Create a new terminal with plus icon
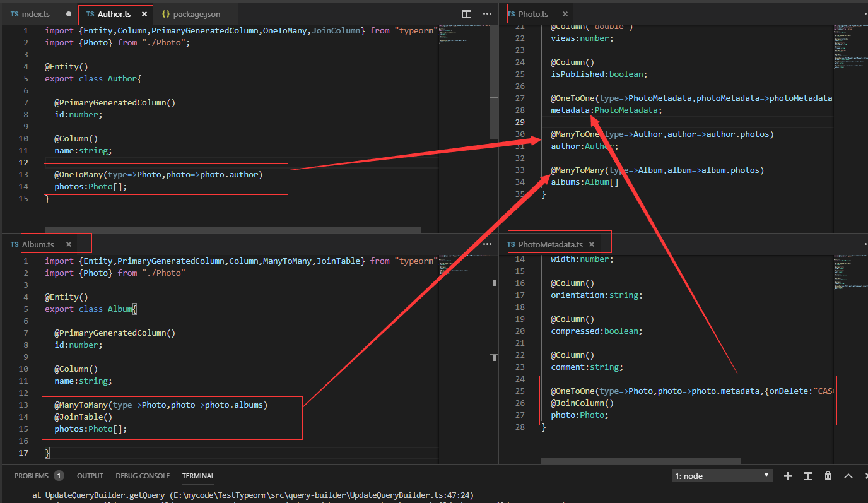Image resolution: width=868 pixels, height=503 pixels. click(x=788, y=476)
